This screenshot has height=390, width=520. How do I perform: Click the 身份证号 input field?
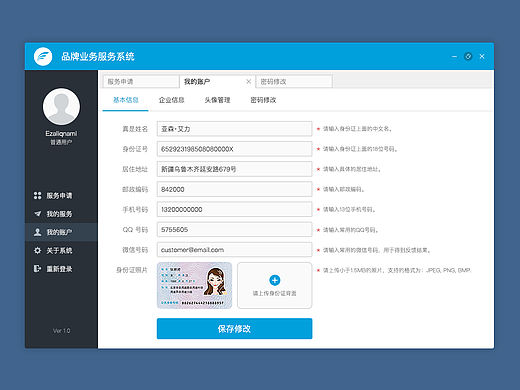coord(234,149)
